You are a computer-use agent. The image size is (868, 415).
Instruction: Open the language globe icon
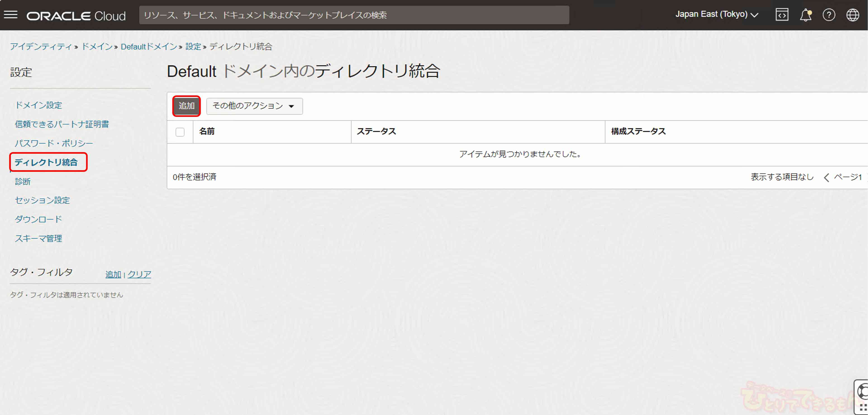(852, 15)
